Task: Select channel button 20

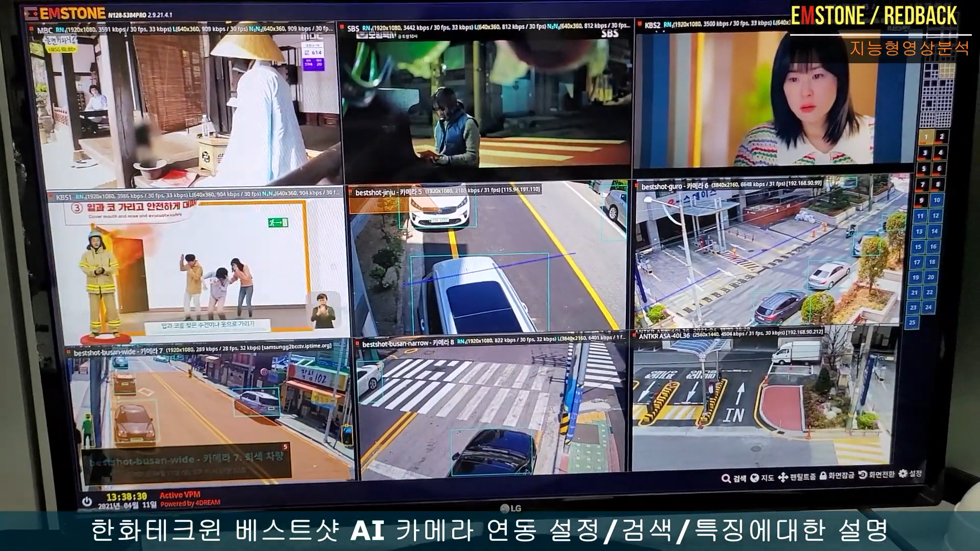Action: click(931, 277)
